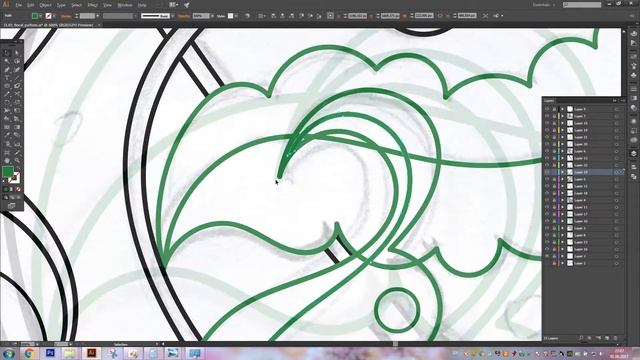
Task: Select the Gradient tool
Action: click(x=17, y=127)
